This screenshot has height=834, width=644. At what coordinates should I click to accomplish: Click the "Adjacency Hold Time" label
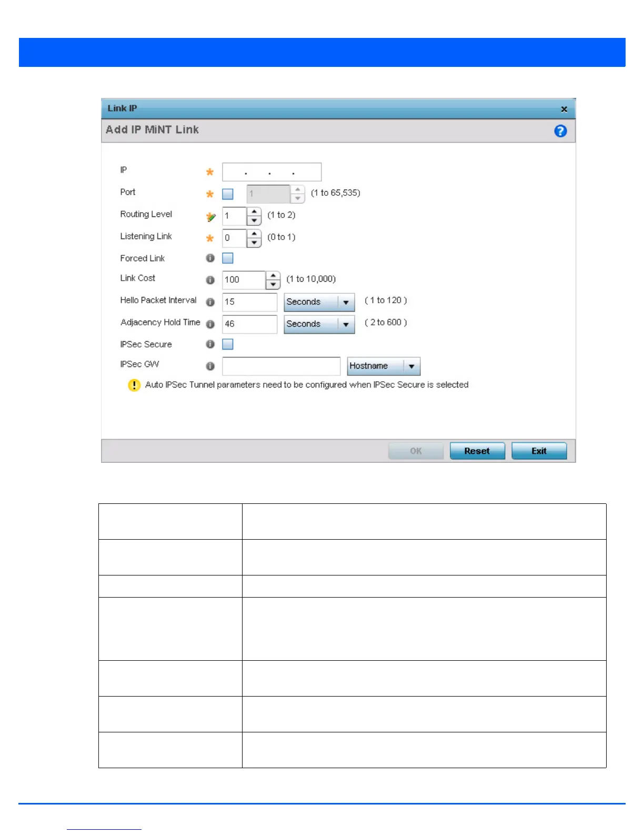160,322
